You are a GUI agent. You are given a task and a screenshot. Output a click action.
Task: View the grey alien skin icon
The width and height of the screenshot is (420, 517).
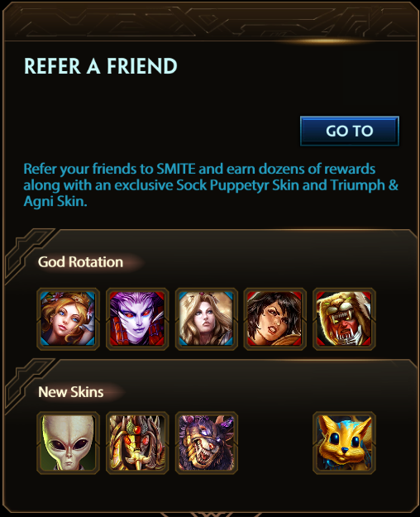(68, 443)
